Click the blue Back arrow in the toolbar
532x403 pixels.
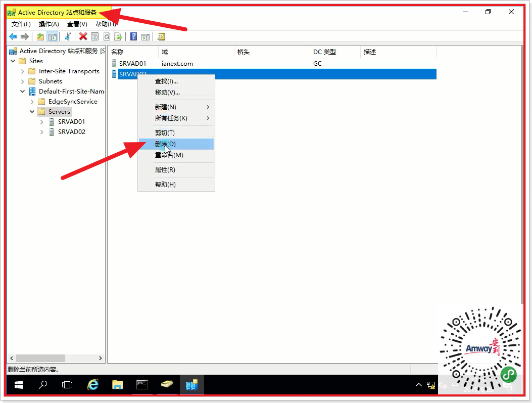13,37
